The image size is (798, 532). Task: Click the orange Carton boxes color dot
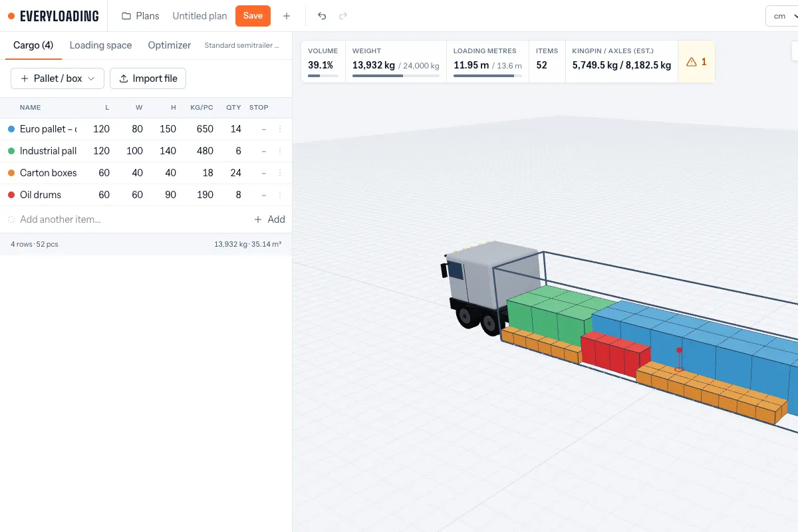(x=11, y=173)
